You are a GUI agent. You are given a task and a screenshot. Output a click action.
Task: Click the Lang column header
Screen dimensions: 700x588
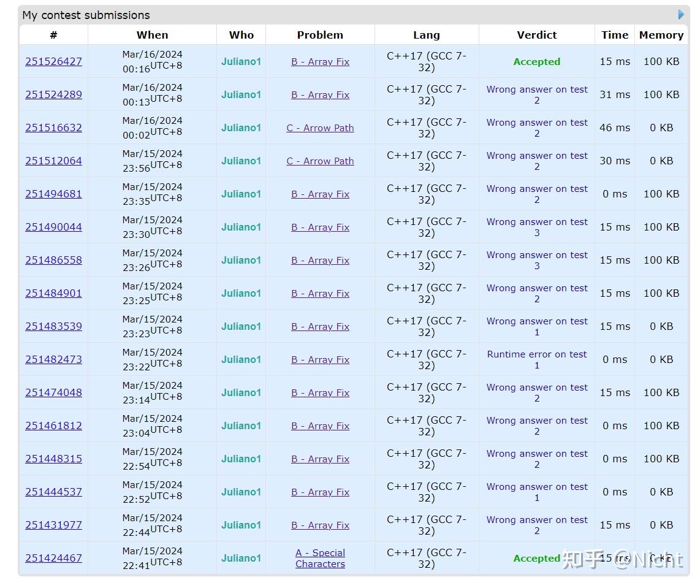pos(427,35)
